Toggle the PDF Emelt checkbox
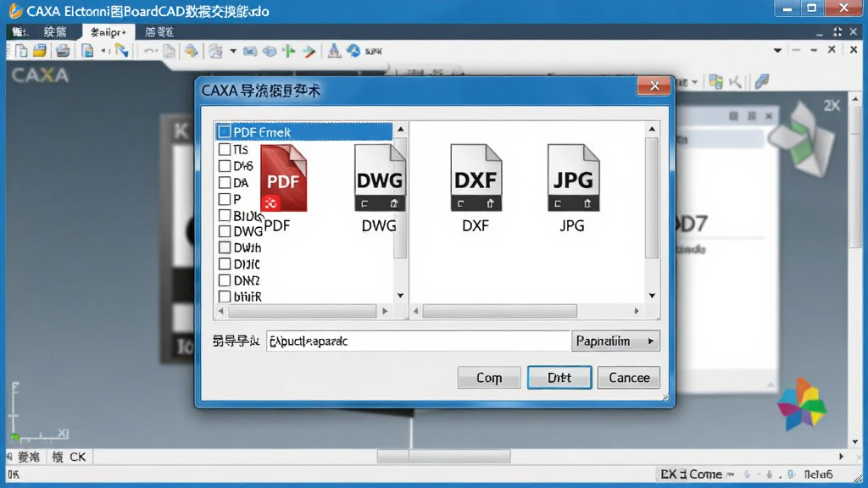Screen dimensions: 868x488 tap(224, 131)
